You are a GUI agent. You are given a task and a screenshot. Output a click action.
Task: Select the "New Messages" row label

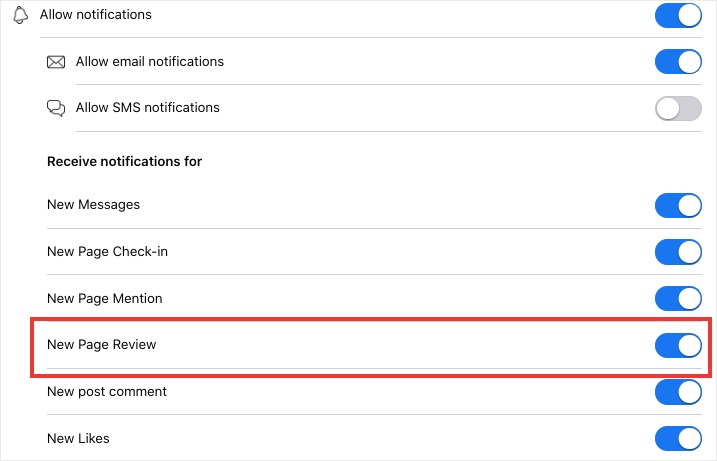click(x=93, y=205)
